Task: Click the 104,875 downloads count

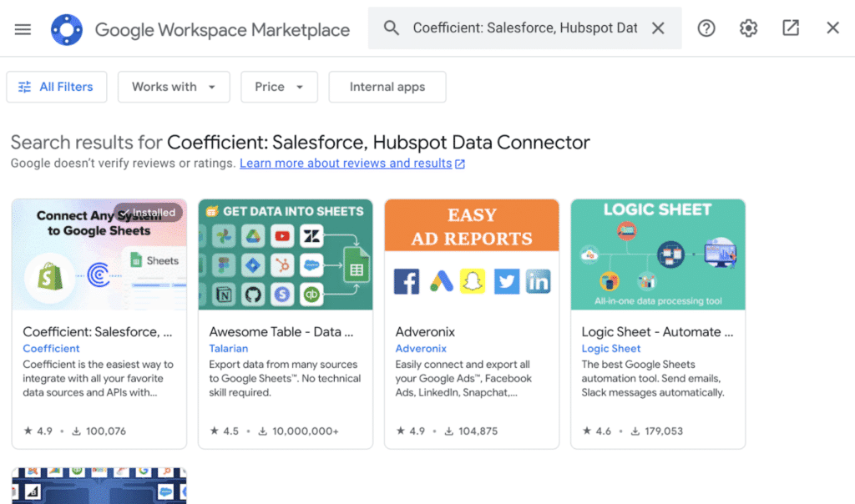Action: click(x=471, y=431)
